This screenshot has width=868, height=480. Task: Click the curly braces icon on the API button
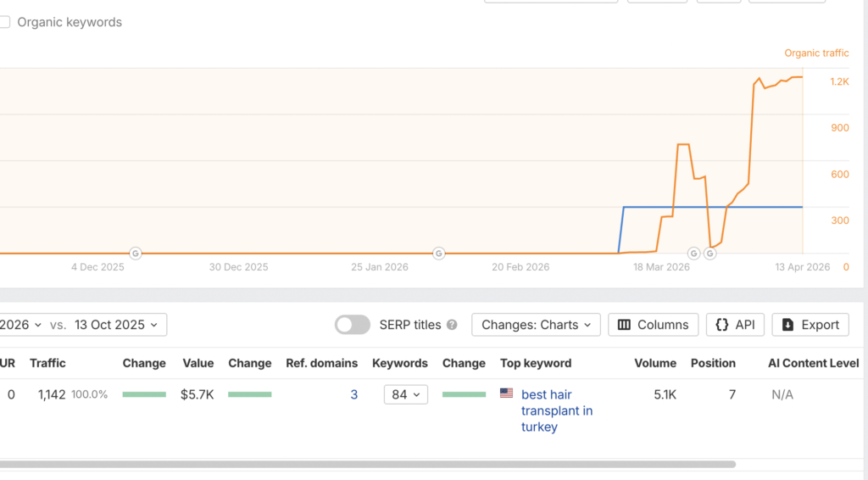click(x=722, y=325)
